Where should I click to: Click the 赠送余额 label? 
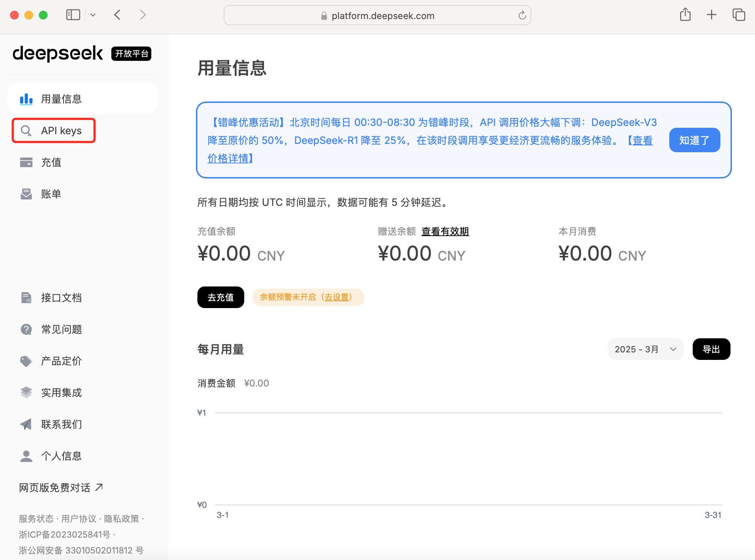pos(397,231)
